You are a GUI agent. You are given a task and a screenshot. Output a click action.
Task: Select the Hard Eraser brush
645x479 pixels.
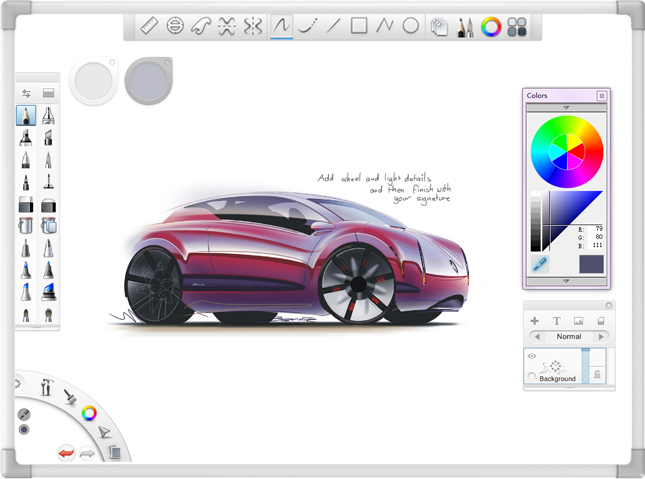26,204
